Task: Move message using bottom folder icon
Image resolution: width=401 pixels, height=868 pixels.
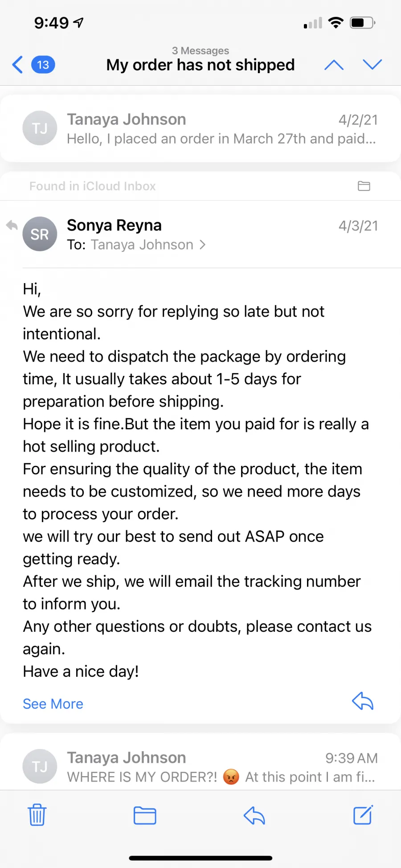Action: pyautogui.click(x=145, y=815)
